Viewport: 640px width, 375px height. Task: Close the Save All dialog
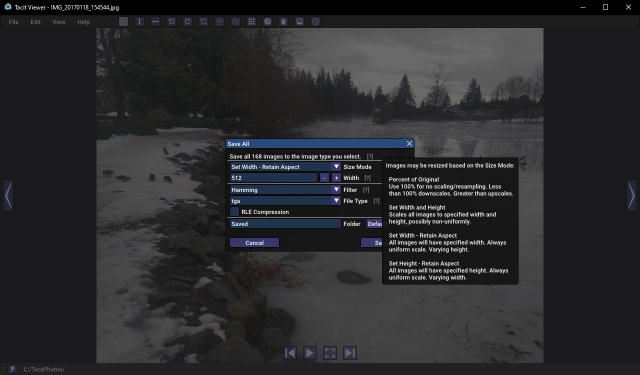point(409,144)
